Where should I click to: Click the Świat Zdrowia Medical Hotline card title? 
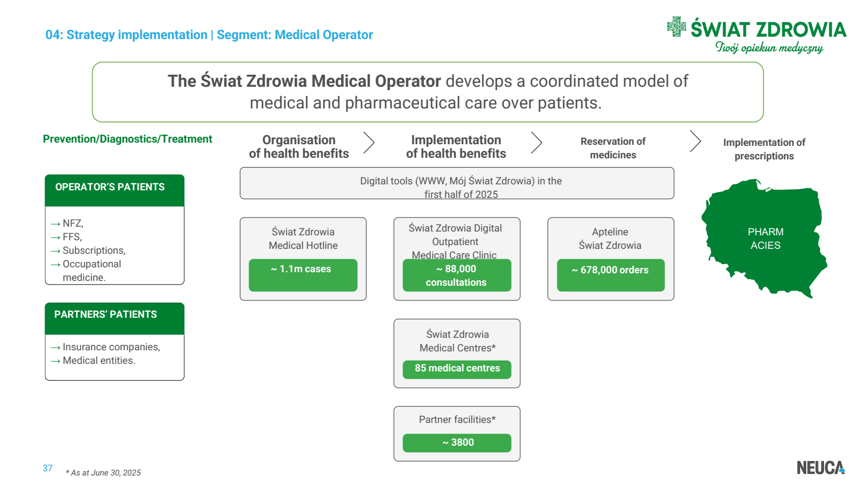303,239
